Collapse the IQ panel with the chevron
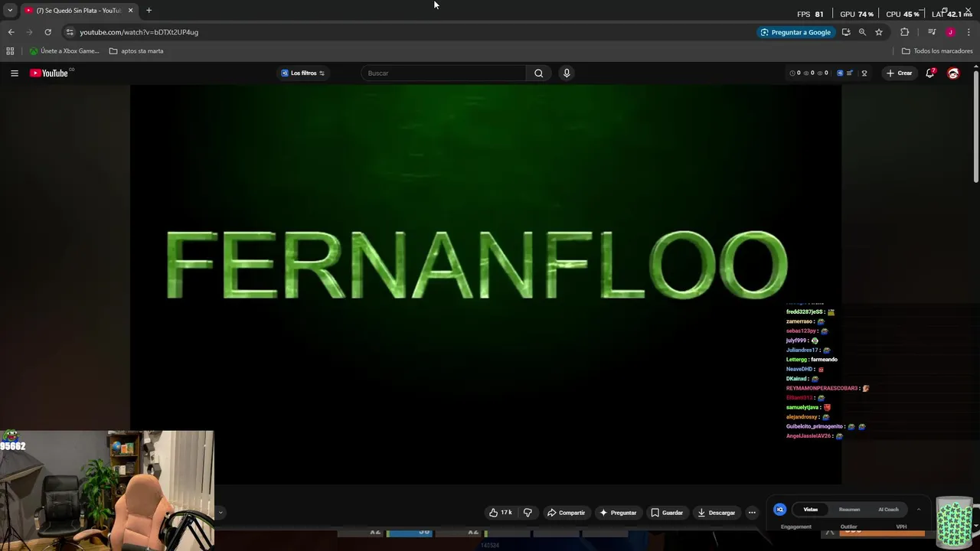980x551 pixels. click(919, 510)
